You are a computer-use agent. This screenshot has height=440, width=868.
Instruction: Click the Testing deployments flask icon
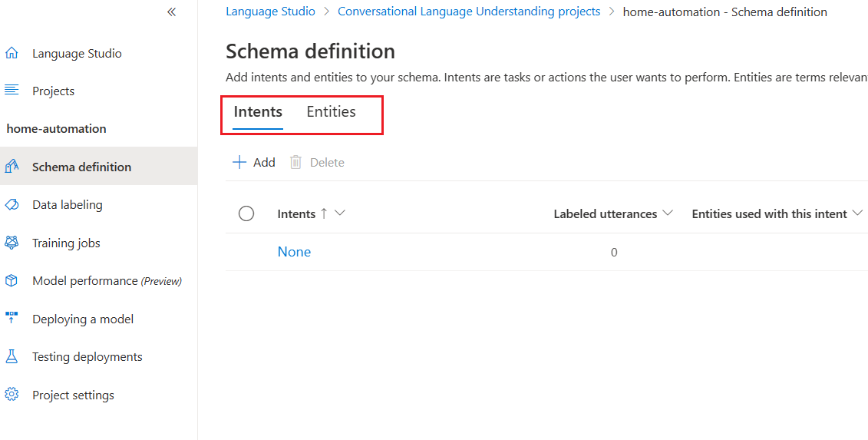[x=12, y=357]
